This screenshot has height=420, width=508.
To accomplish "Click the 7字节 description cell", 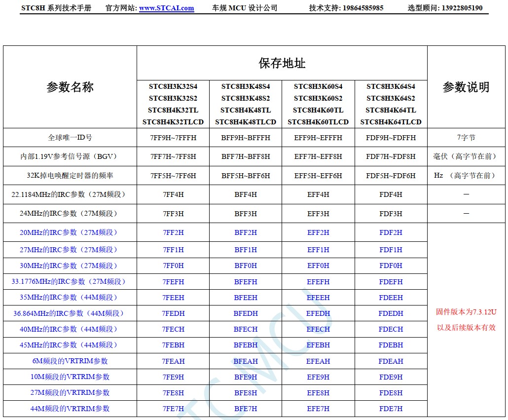I will click(x=466, y=138).
